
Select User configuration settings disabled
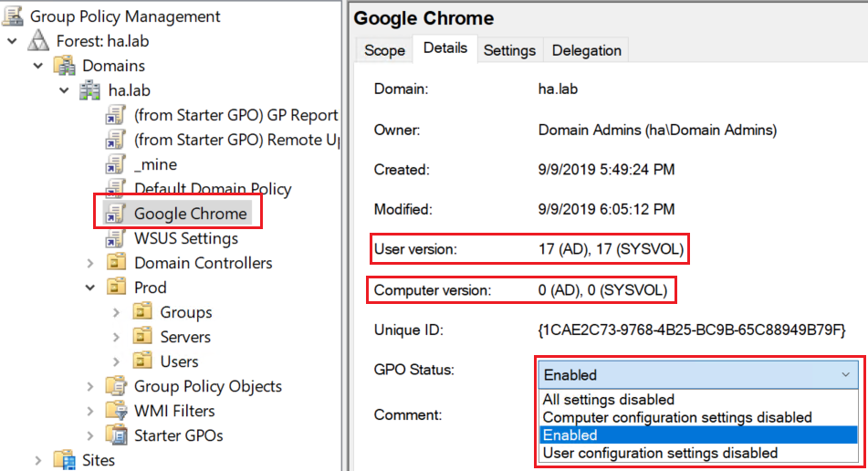point(660,453)
